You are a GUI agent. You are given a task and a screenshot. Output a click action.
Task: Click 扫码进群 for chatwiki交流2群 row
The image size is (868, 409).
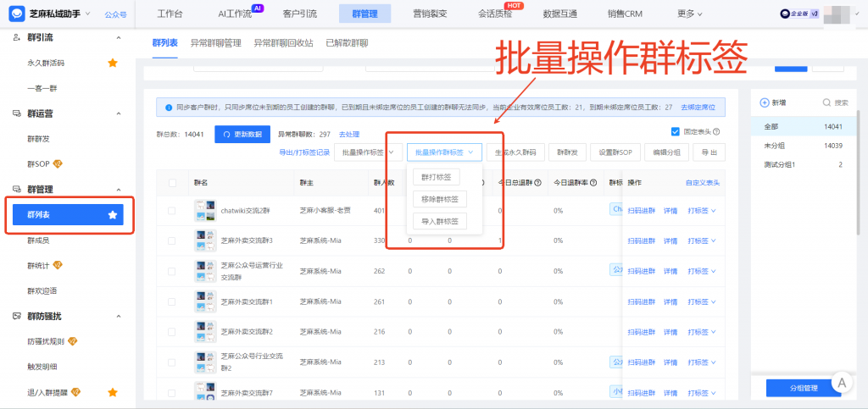point(642,211)
